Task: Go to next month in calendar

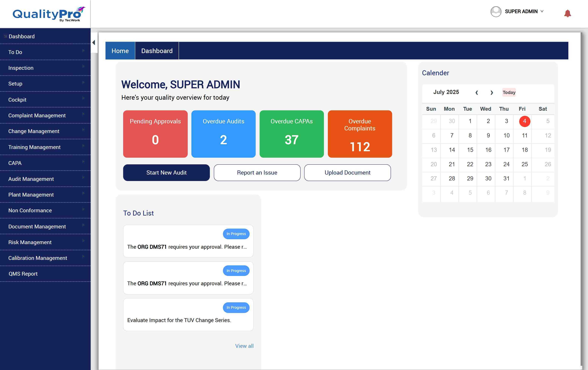Action: [x=492, y=92]
